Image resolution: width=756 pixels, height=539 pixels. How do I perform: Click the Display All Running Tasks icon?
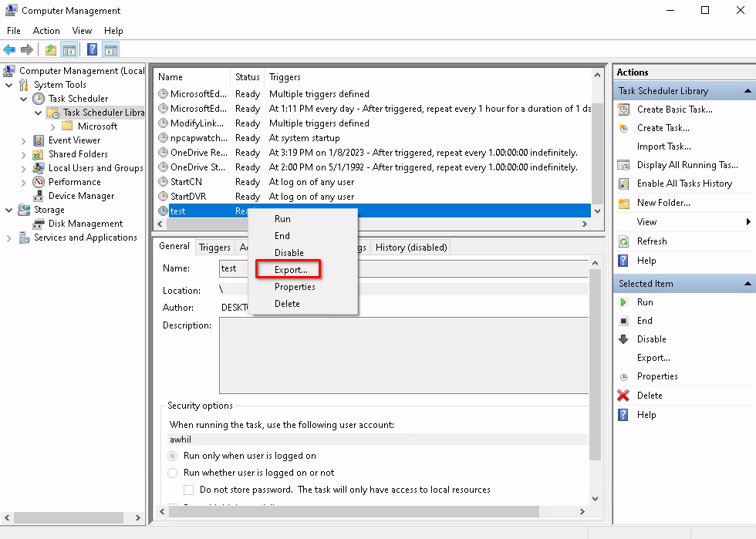623,165
